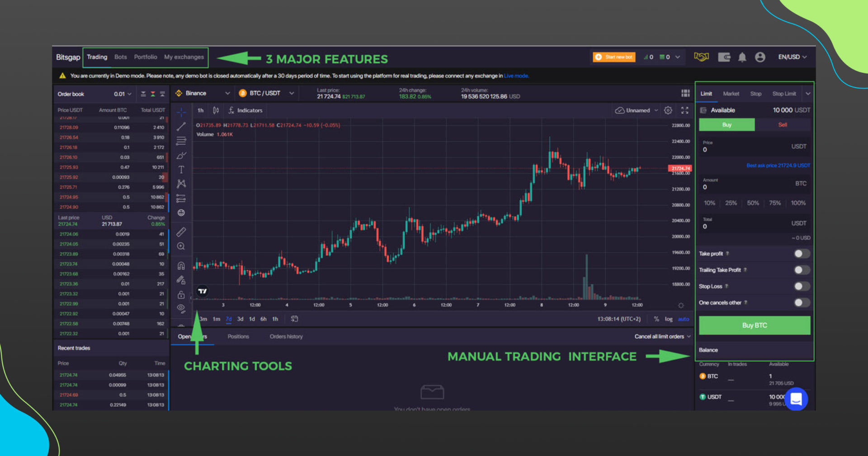Screen dimensions: 868x456
Task: Open the wallet icon in the top bar
Action: point(724,57)
